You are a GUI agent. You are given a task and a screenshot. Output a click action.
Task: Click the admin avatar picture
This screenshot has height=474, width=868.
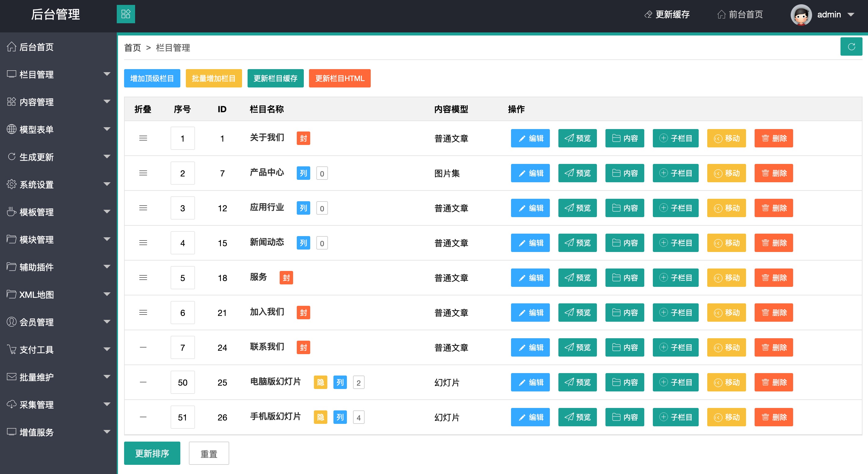[x=801, y=15]
